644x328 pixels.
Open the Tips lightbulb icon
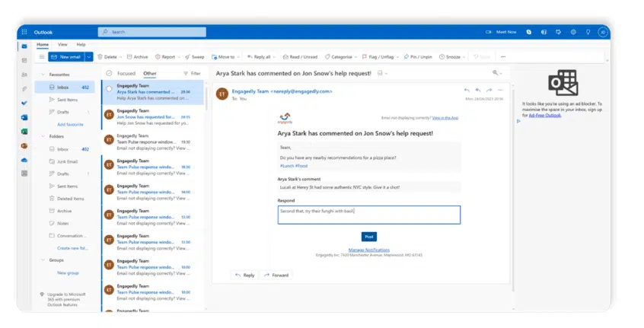coord(588,32)
